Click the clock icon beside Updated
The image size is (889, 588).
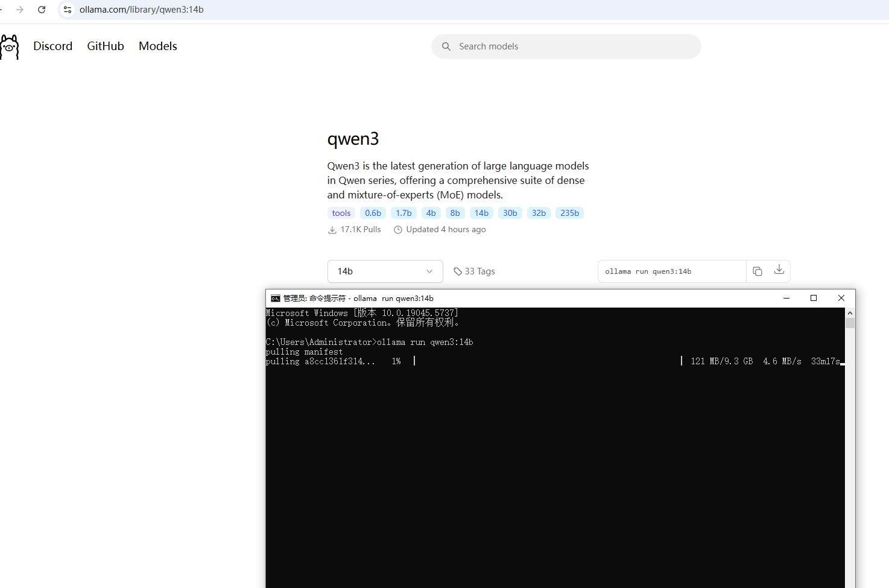tap(398, 230)
